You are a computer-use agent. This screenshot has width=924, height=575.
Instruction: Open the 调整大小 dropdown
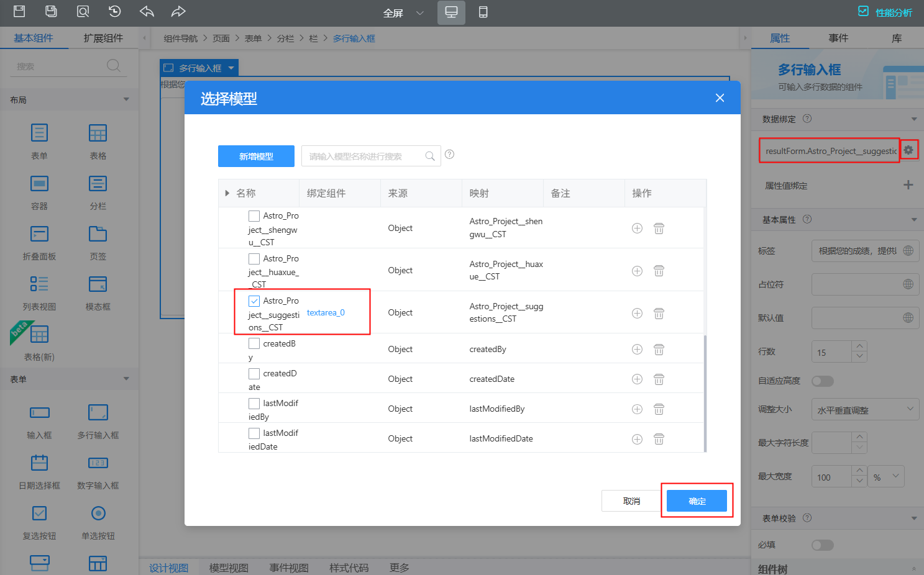click(864, 410)
